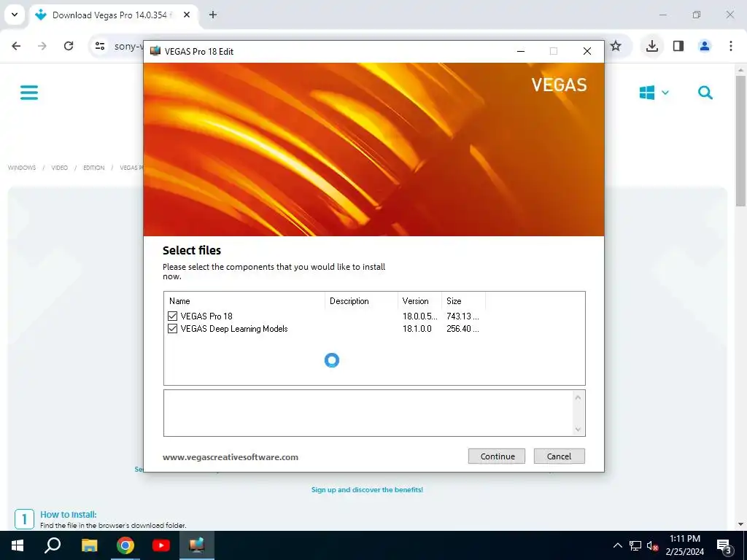Switch to Chrome in the taskbar
This screenshot has width=747, height=560.
125,545
